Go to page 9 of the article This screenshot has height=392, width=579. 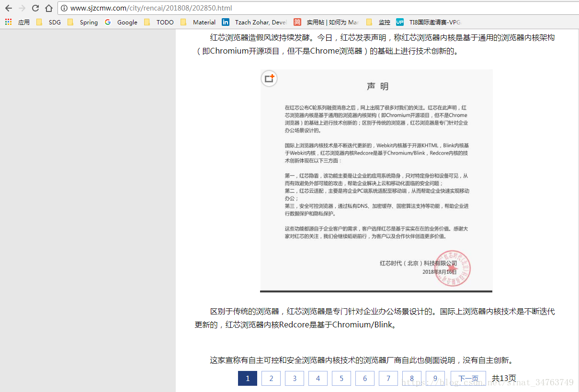(435, 379)
